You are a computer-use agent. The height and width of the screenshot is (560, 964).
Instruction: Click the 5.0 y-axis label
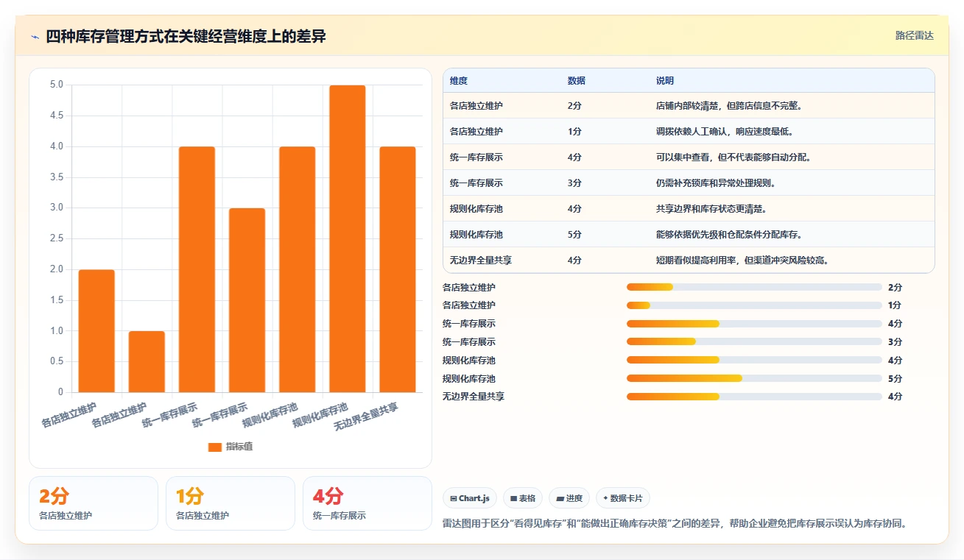click(x=57, y=85)
